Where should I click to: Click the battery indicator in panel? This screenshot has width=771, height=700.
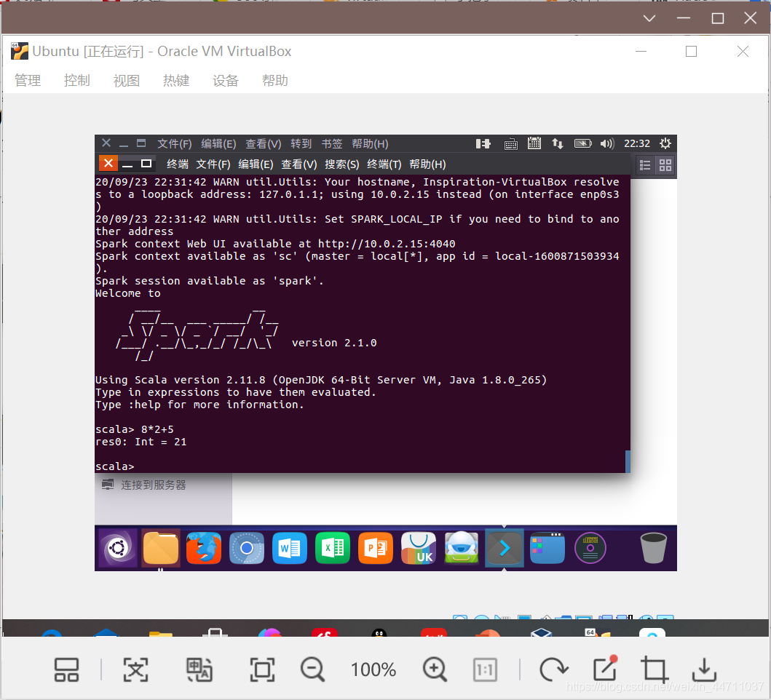(582, 143)
